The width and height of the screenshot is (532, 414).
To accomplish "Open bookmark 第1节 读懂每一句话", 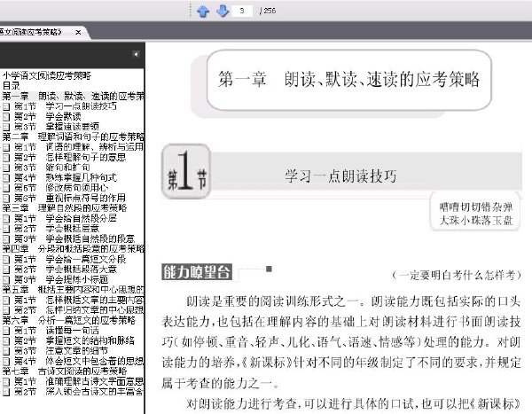I will 57,331.
